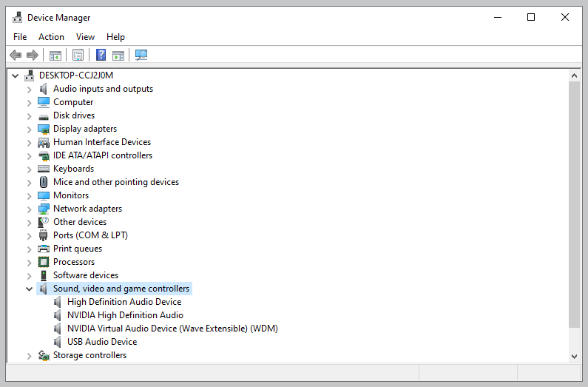Click the Forward arrow toolbar icon

click(33, 55)
